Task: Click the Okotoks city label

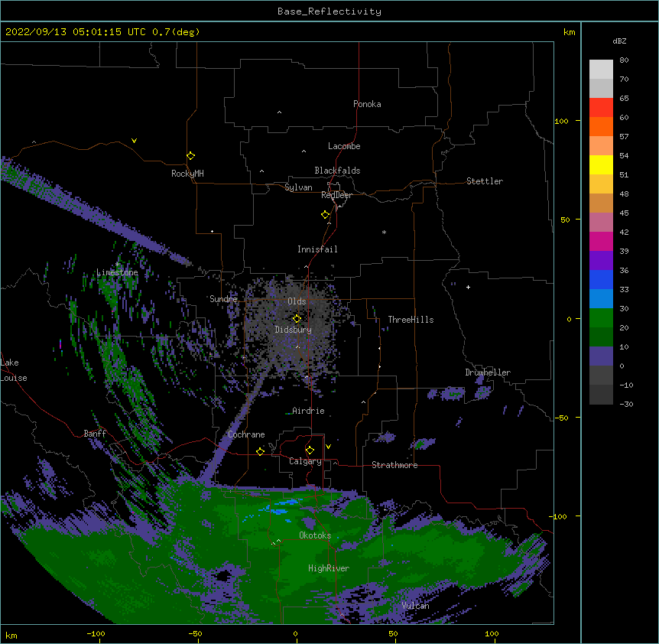Action: (x=315, y=535)
